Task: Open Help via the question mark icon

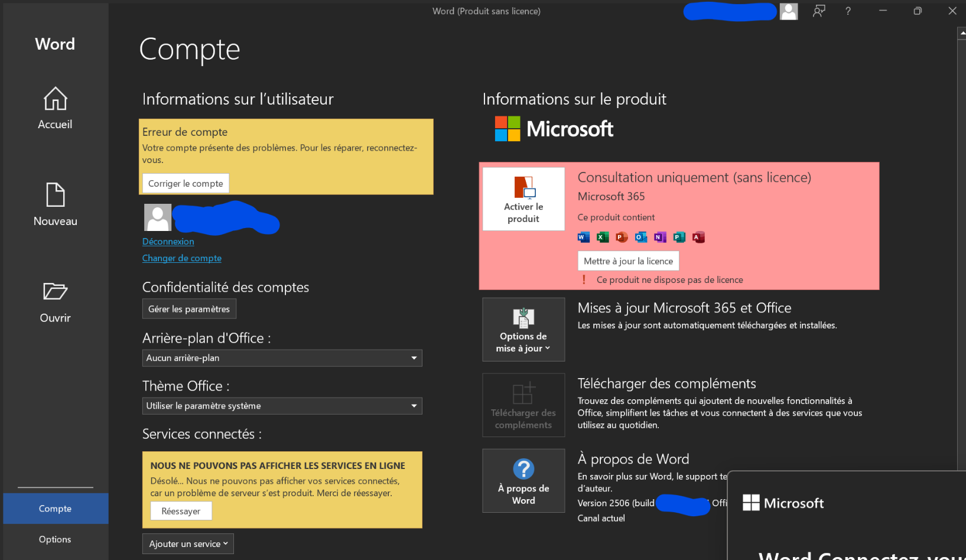Action: click(x=848, y=11)
